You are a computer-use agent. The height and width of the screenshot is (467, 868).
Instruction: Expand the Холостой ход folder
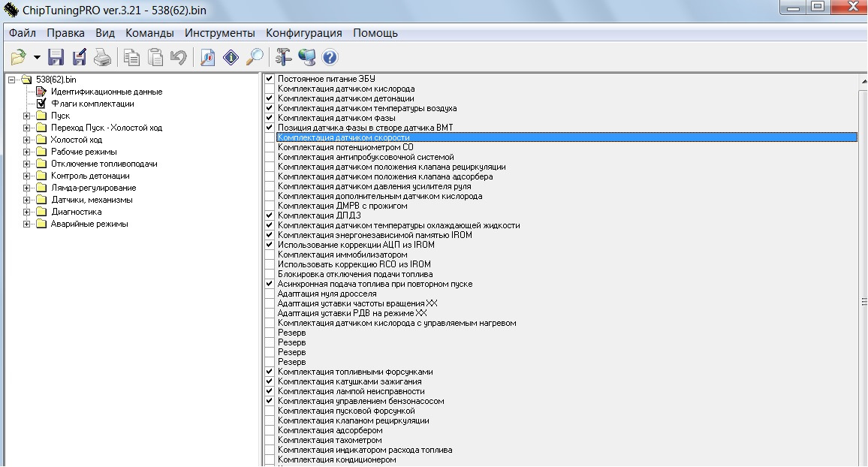click(26, 140)
